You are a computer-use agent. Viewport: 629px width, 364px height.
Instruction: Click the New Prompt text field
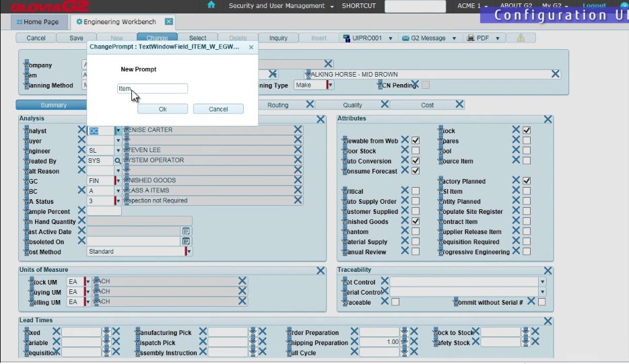tap(153, 89)
